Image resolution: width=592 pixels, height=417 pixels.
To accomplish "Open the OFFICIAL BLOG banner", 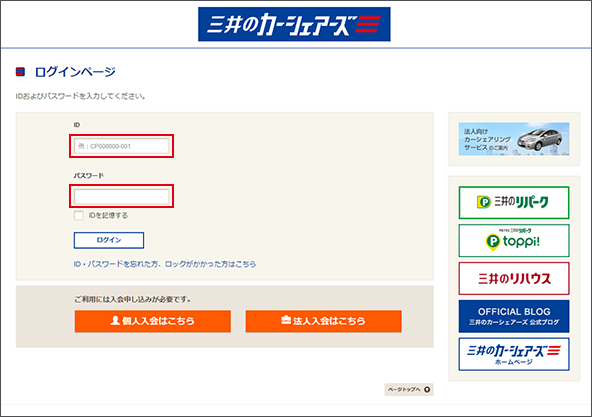I will tap(514, 316).
